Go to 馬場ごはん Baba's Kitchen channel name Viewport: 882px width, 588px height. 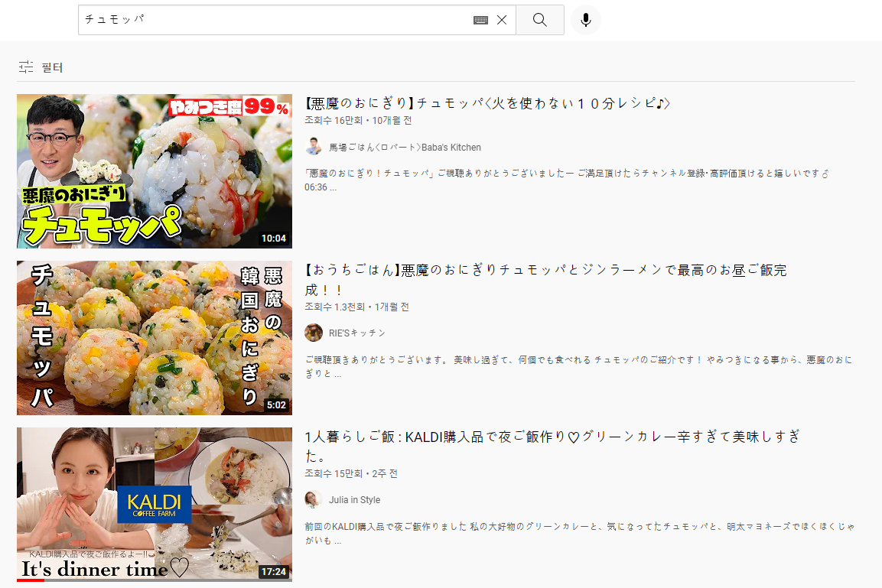click(x=405, y=148)
